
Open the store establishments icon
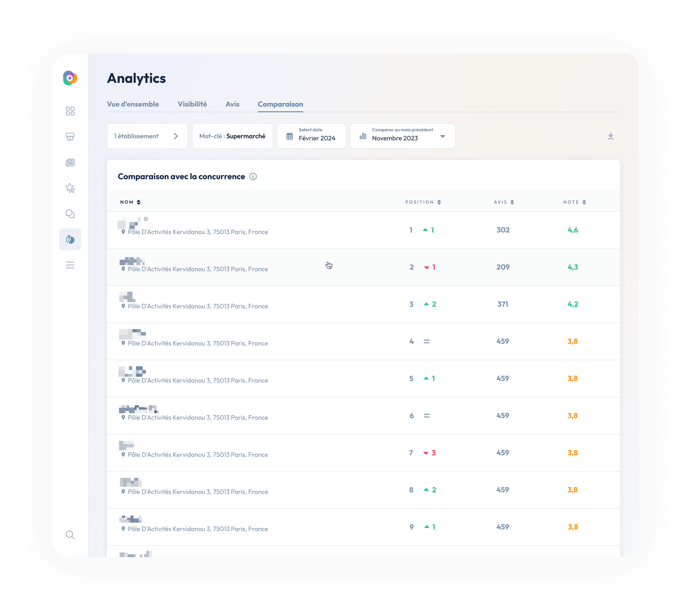pos(70,137)
